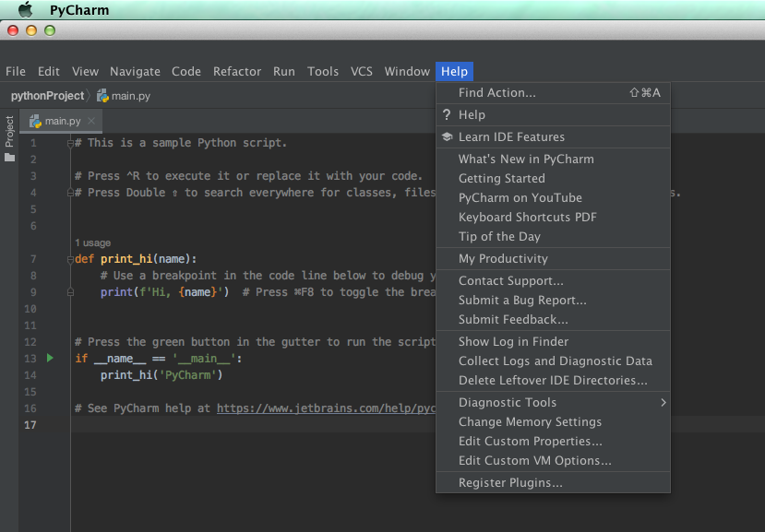765x532 pixels.
Task: Click line number 13 in the gutter
Action: [x=30, y=359]
